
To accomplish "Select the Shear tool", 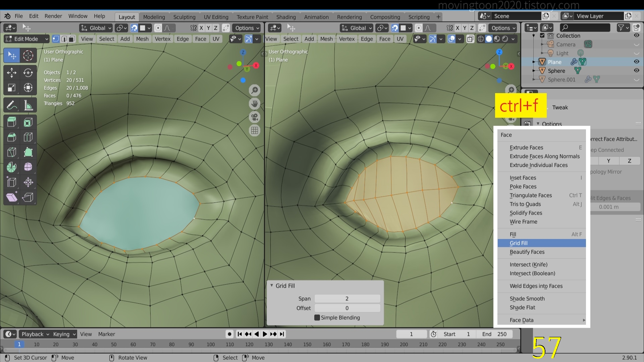I will click(x=12, y=197).
